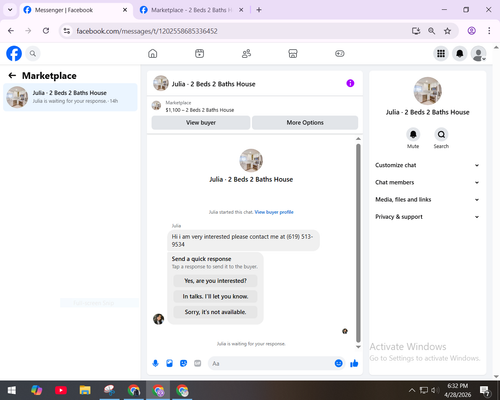Click Julia's message with phone number
This screenshot has height=400, width=500.
[243, 240]
